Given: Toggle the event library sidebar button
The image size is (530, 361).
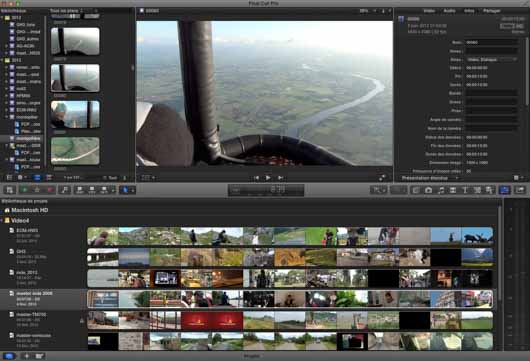Looking at the screenshot, I should pyautogui.click(x=9, y=177).
